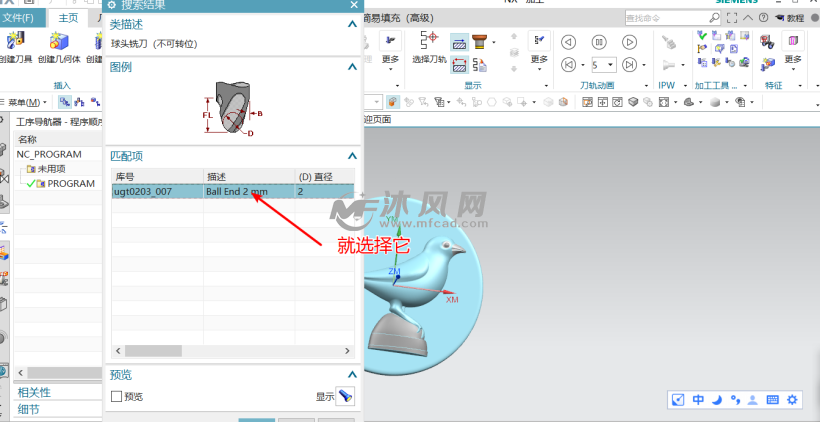The height and width of the screenshot is (422, 820).
Task: Click the 显示 flashlight button in preview section
Action: [346, 396]
